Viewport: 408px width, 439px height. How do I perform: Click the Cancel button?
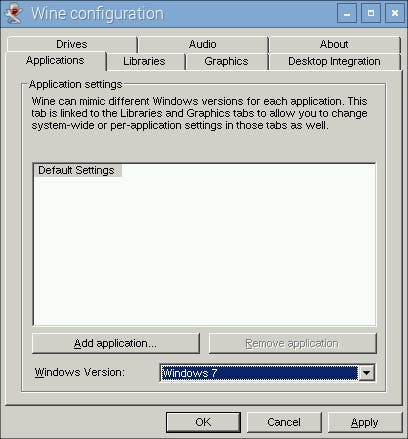coord(284,422)
